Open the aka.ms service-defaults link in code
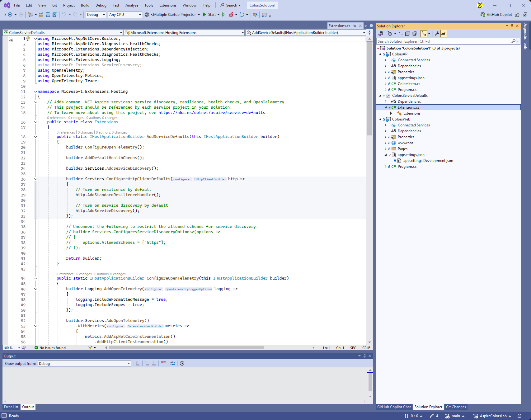 pos(212,113)
